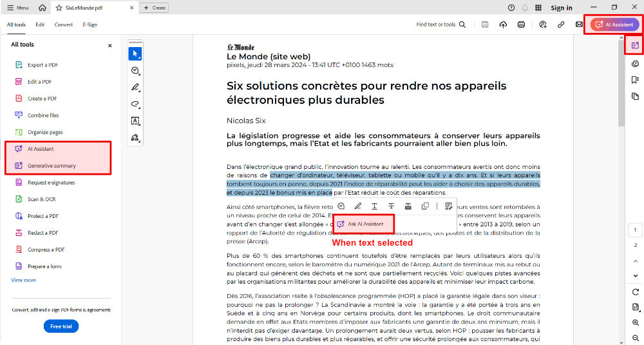Open the bookmarks panel icon

636,79
